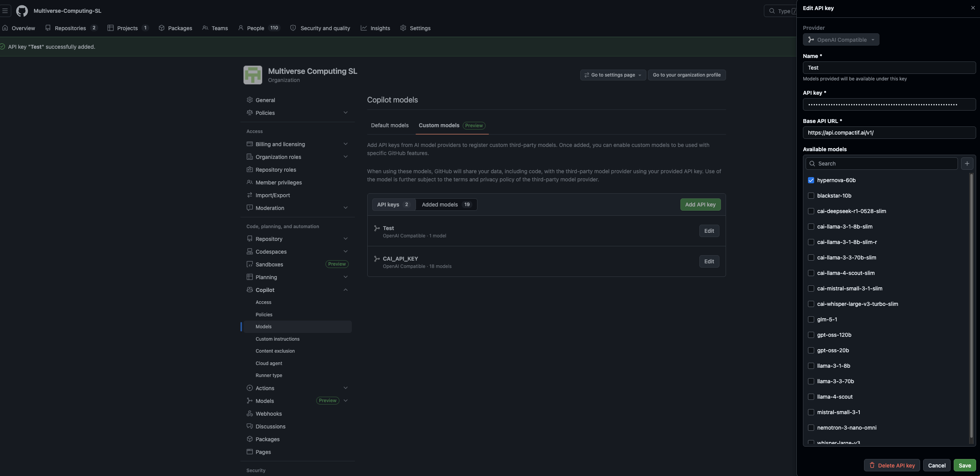Edit the CAI_API_KEY entry

point(709,261)
